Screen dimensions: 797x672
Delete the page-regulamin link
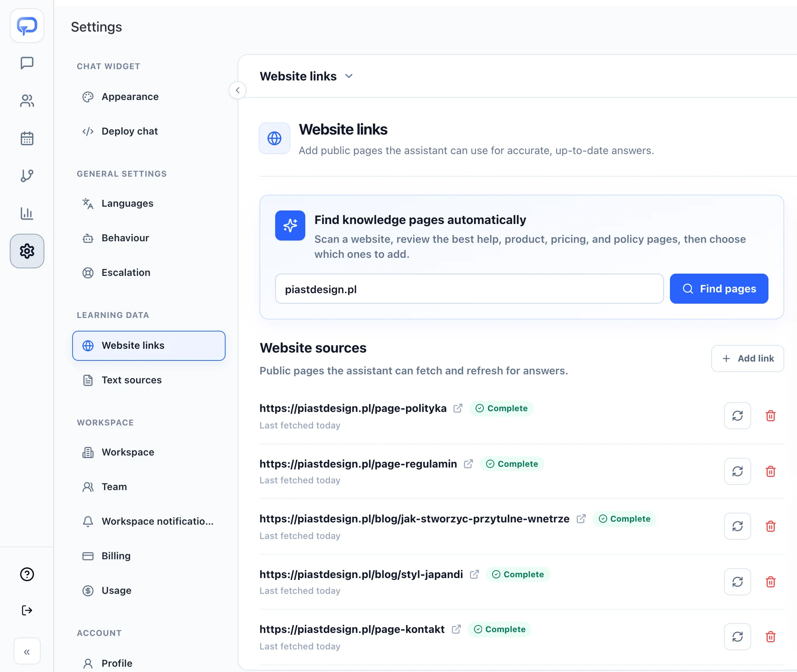click(x=770, y=471)
